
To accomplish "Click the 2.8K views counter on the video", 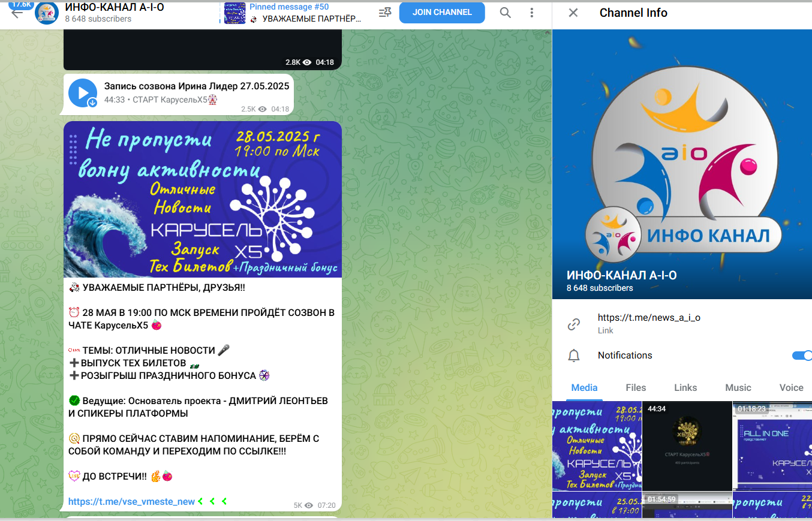I will (298, 62).
